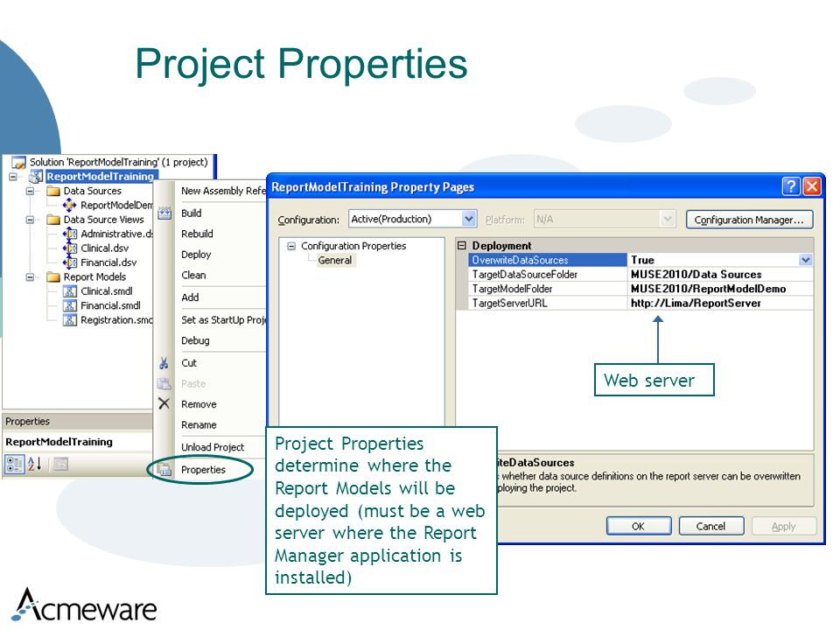Click the Financial.dsv file icon
The height and width of the screenshot is (630, 840).
(x=70, y=263)
